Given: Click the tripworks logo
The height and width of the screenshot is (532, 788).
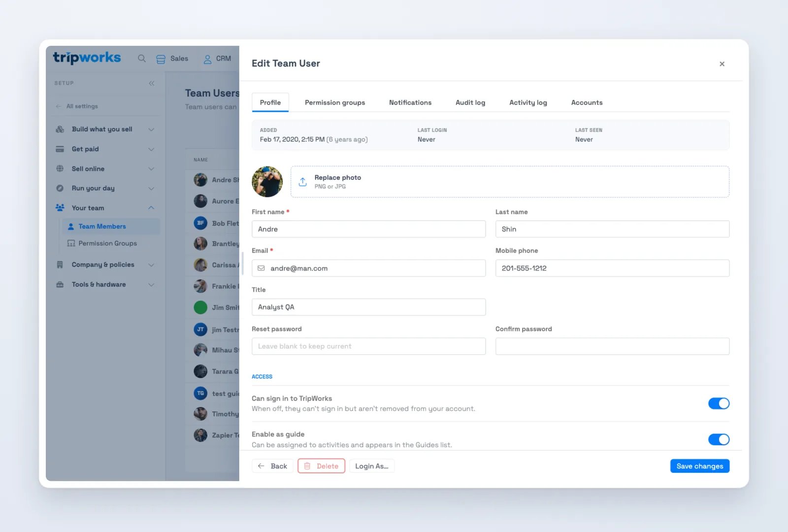Looking at the screenshot, I should click(87, 58).
